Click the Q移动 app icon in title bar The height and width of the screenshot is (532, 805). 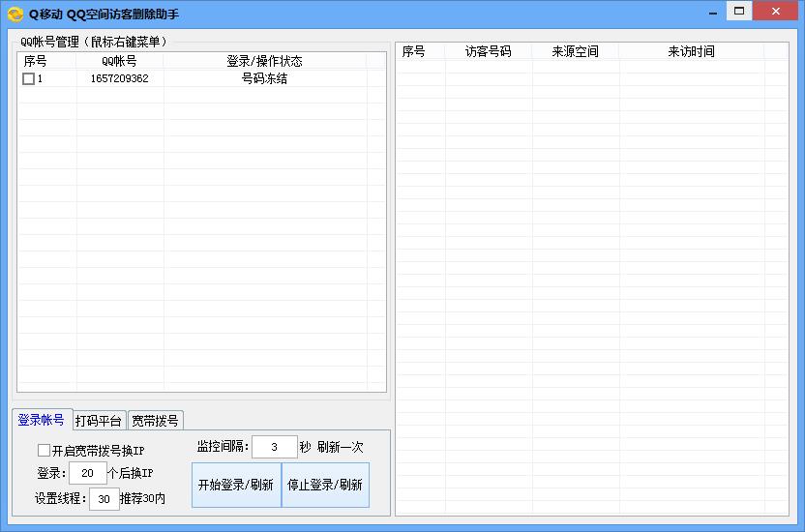coord(15,14)
